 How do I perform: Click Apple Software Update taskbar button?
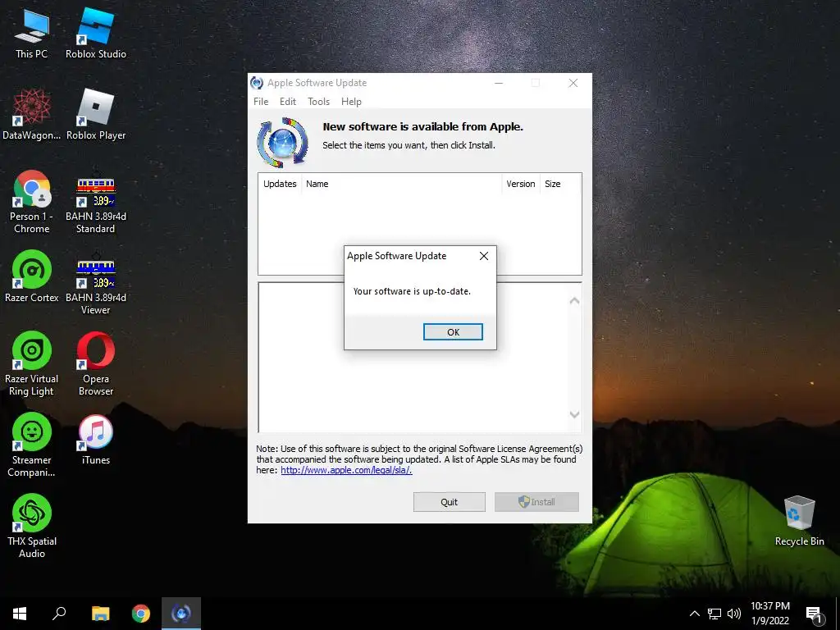181,614
